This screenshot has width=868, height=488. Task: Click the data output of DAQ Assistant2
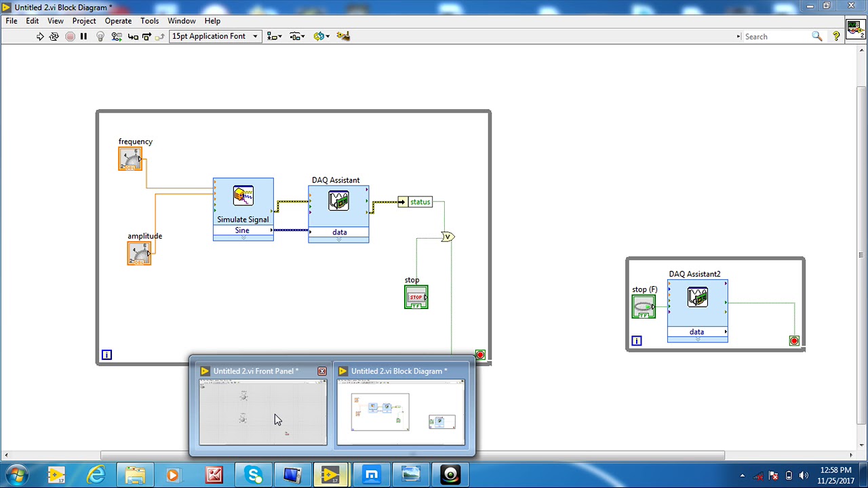tap(697, 332)
